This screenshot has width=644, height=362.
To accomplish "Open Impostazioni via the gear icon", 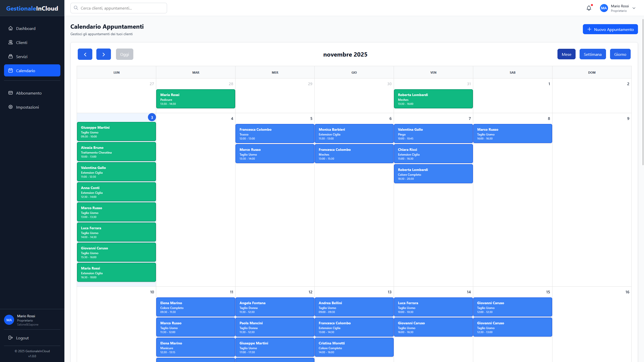I will pos(10,107).
